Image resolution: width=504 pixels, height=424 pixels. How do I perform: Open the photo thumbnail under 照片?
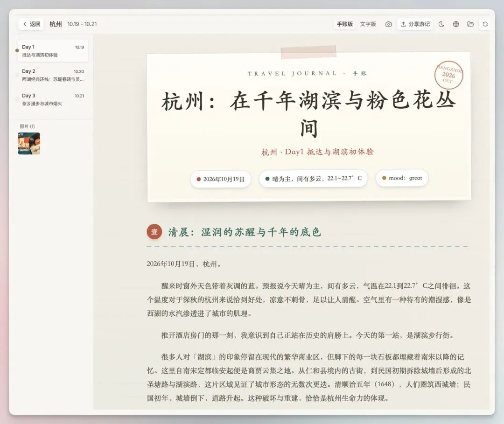(x=29, y=143)
